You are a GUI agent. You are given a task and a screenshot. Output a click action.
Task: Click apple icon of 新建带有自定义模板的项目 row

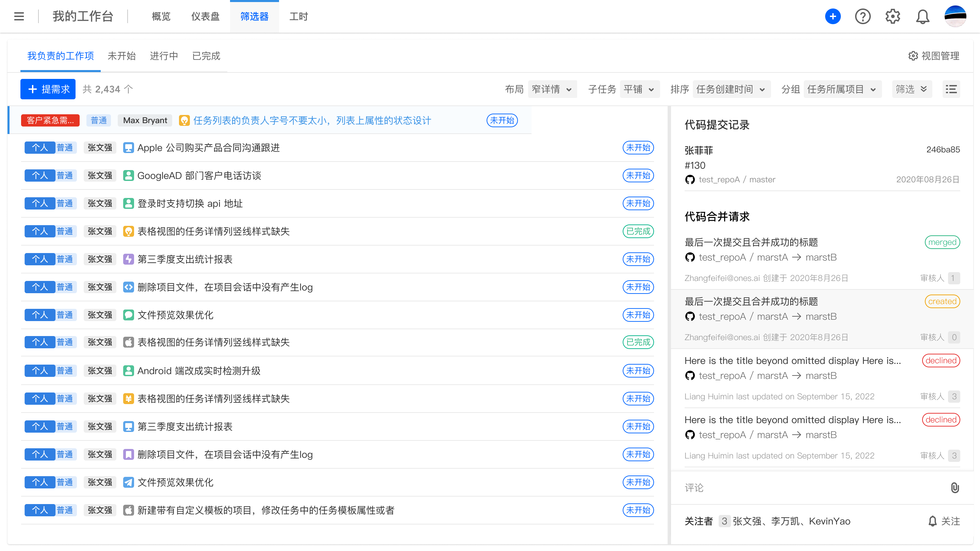129,510
